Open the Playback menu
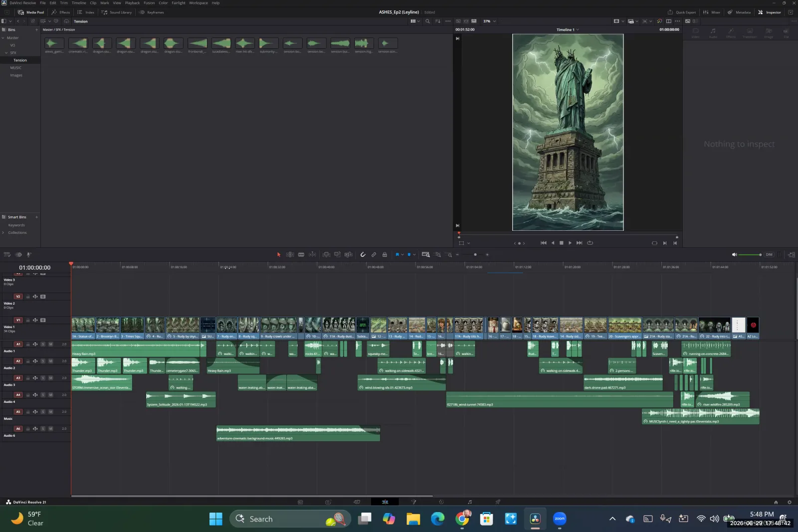This screenshot has height=532, width=798. click(x=132, y=3)
